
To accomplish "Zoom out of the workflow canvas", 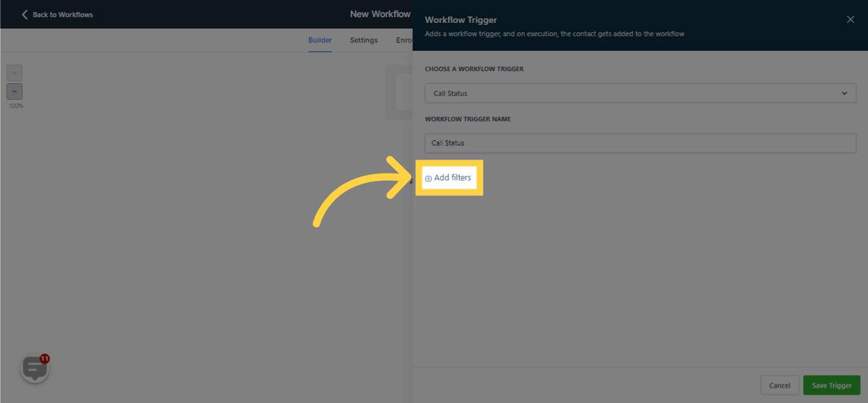I will coord(14,91).
